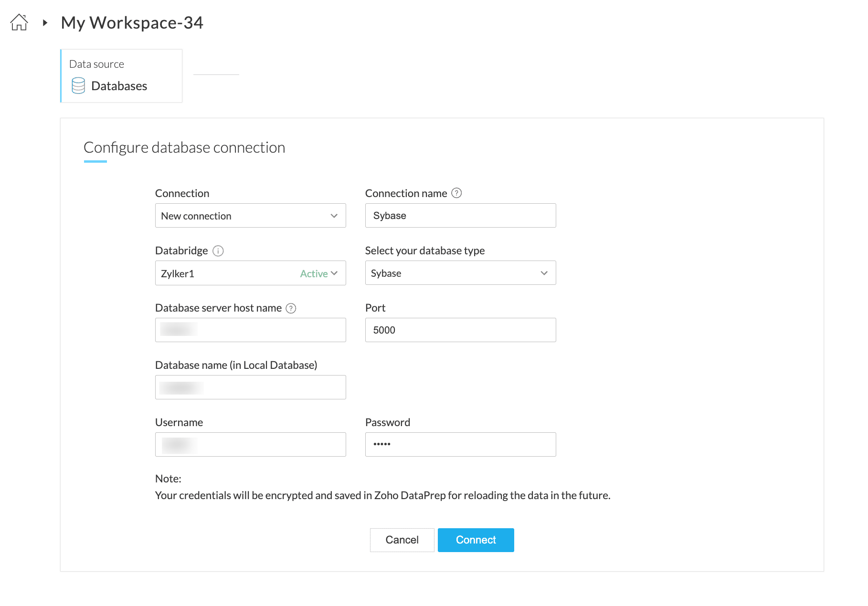Open the Connection dropdown

point(250,216)
